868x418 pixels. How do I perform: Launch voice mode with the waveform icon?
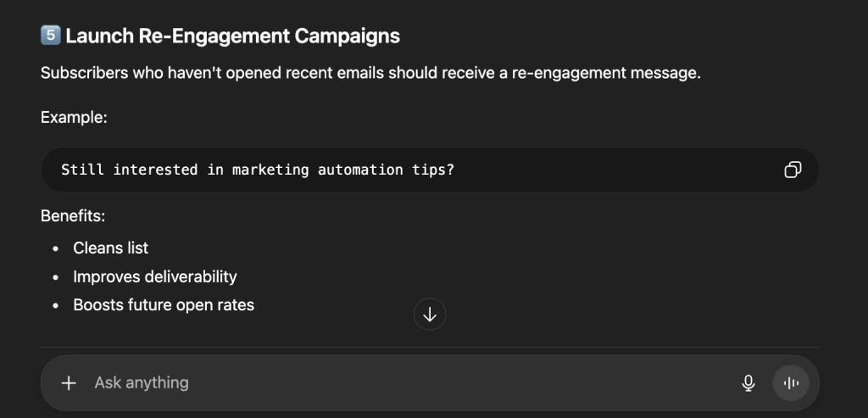point(791,383)
